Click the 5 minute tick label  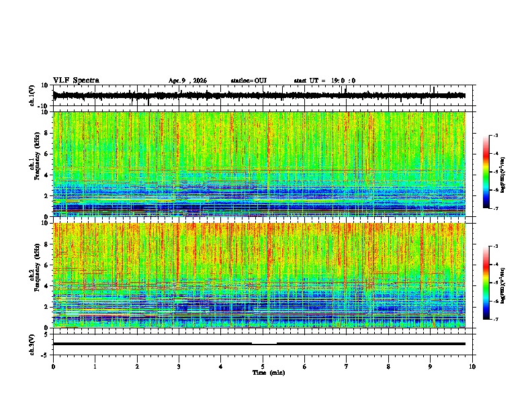tap(263, 367)
